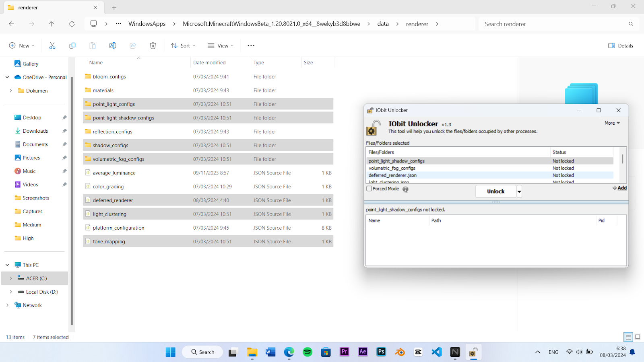Select the platform_configuration JSON file
This screenshot has width=644, height=362.
[x=208, y=228]
